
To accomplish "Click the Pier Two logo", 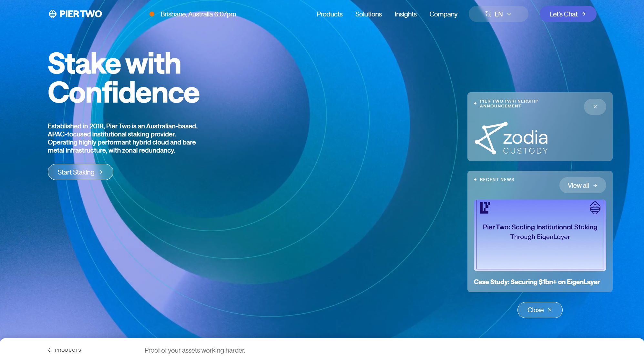I will coord(75,14).
